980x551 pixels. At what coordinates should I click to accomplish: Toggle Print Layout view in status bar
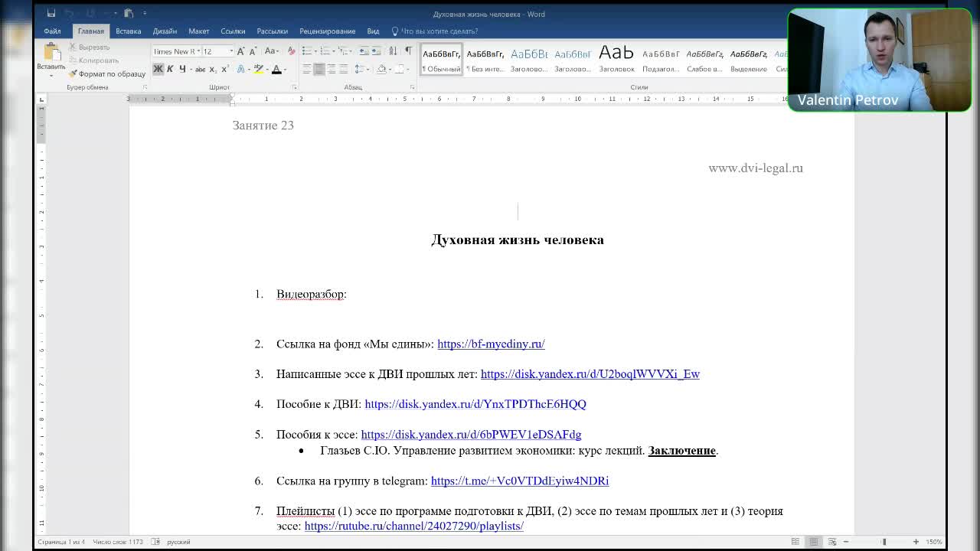click(x=814, y=542)
